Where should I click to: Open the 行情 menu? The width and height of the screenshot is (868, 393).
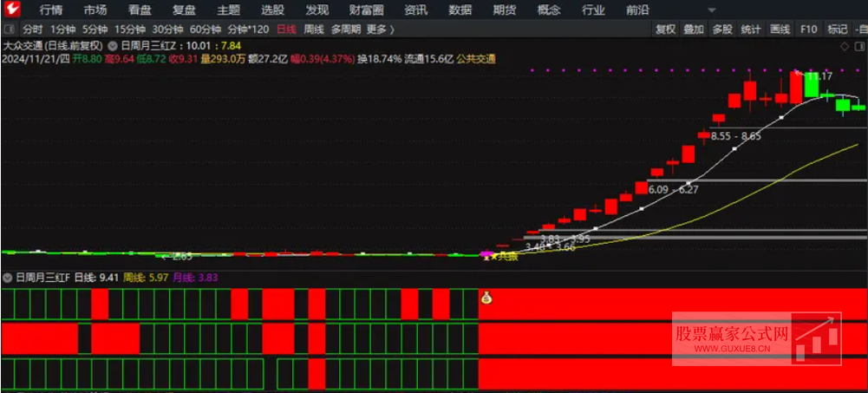tap(51, 10)
